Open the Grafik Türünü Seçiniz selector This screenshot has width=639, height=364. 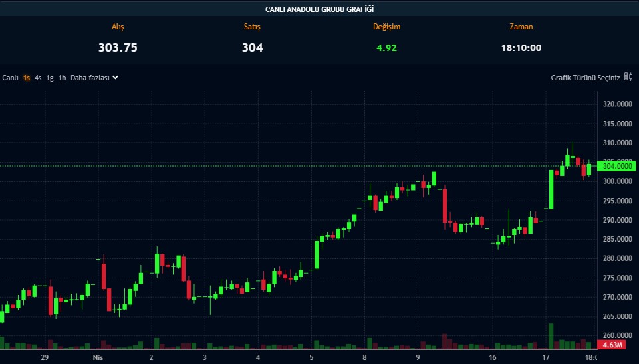585,78
